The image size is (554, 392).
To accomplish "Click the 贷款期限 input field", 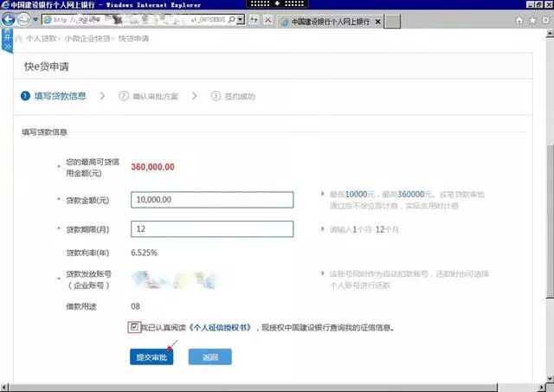I will click(x=212, y=228).
